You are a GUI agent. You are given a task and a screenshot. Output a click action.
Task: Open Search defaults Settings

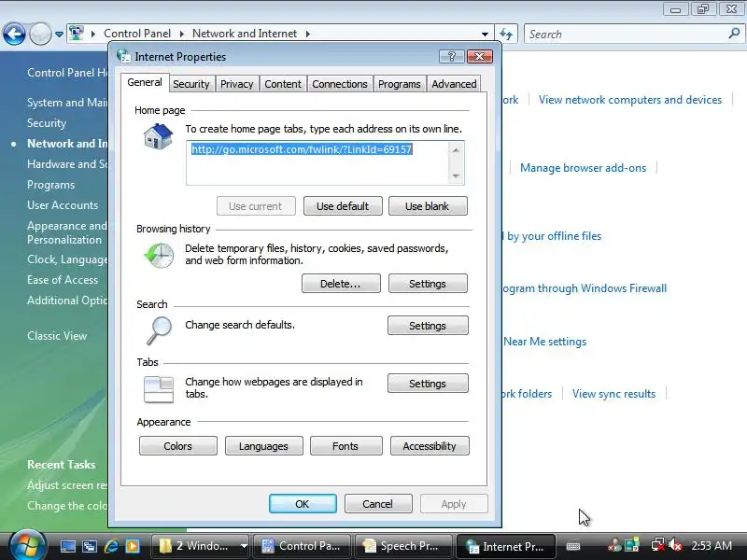pos(428,326)
